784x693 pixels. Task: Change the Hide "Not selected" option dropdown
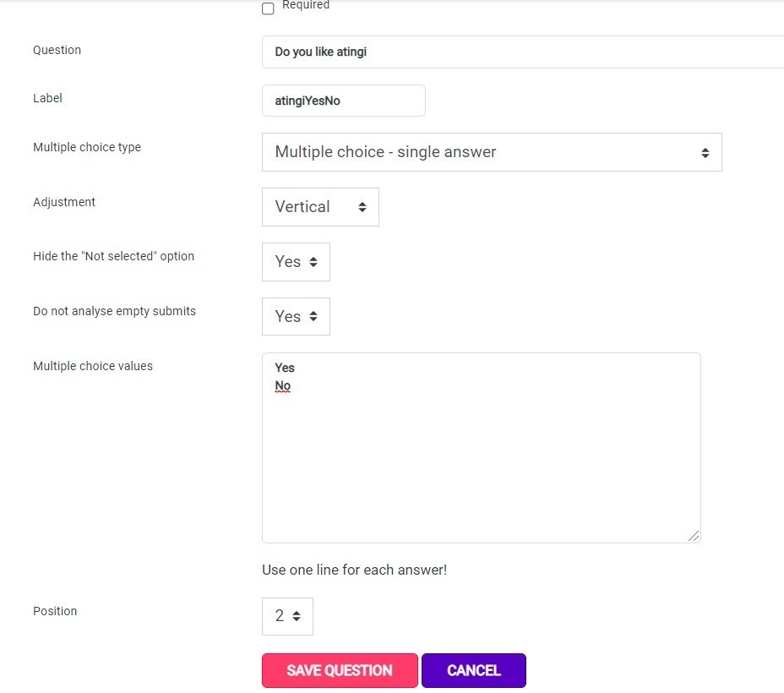[x=296, y=262]
